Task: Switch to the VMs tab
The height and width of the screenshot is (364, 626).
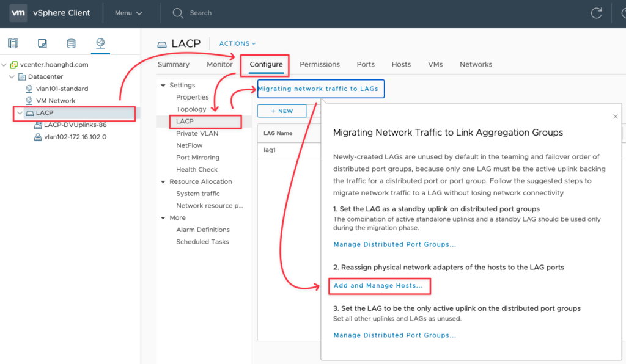Action: [x=435, y=64]
